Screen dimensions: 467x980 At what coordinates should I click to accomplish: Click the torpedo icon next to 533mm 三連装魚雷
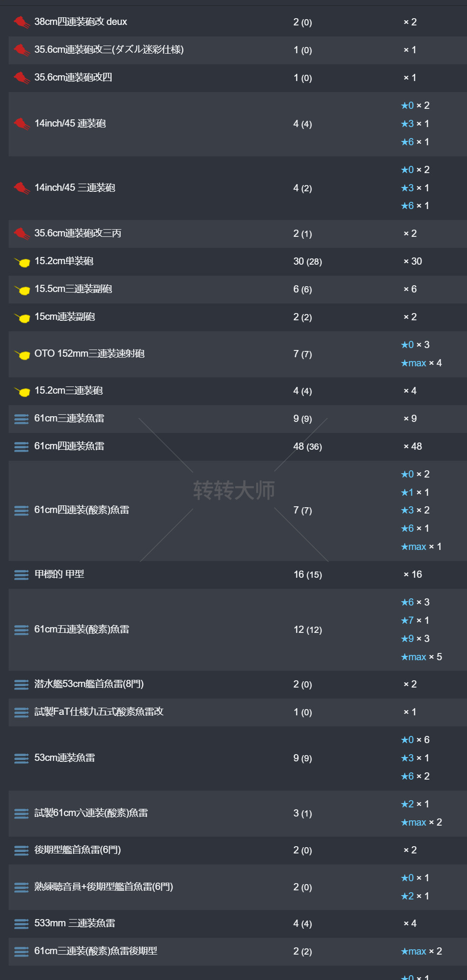(x=22, y=923)
